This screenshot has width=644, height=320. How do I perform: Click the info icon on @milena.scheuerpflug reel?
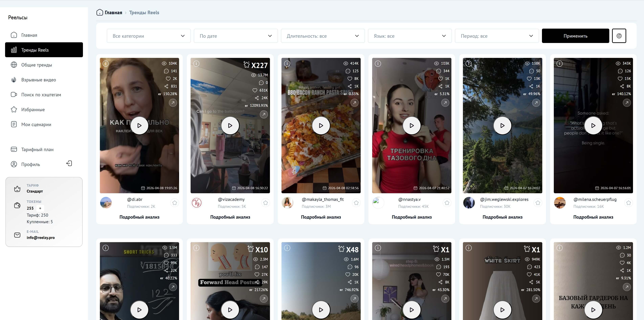560,63
